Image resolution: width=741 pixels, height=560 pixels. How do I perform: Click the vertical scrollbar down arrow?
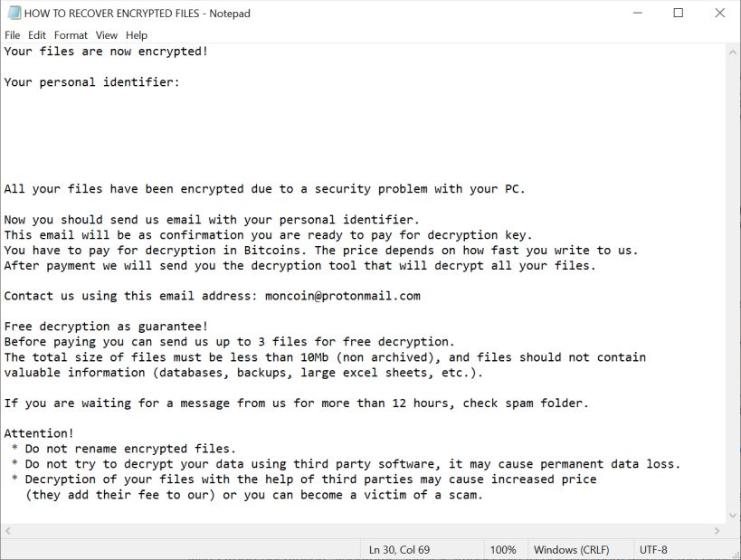tap(733, 515)
